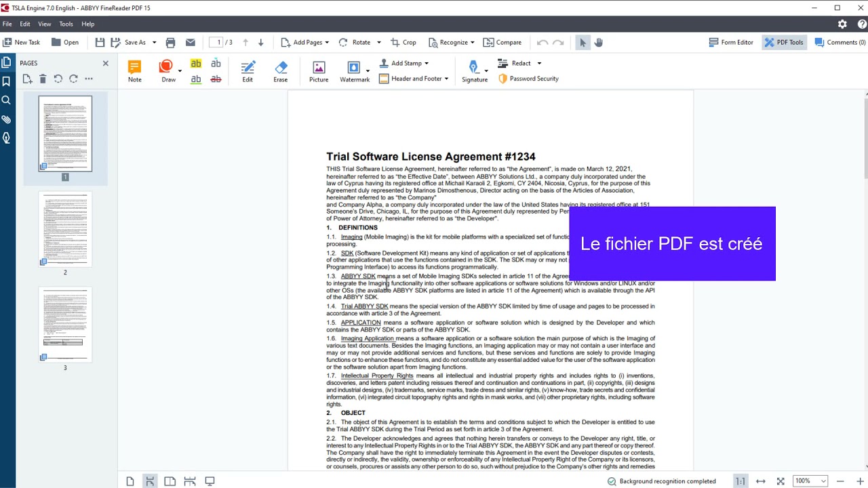Close the Pages panel
This screenshot has height=488, width=868.
point(105,63)
